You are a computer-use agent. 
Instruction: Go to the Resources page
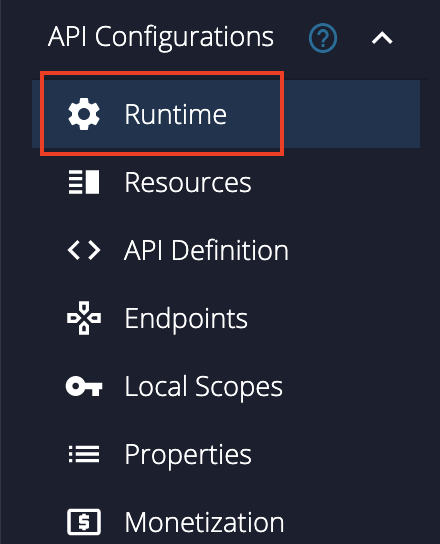(x=226, y=182)
